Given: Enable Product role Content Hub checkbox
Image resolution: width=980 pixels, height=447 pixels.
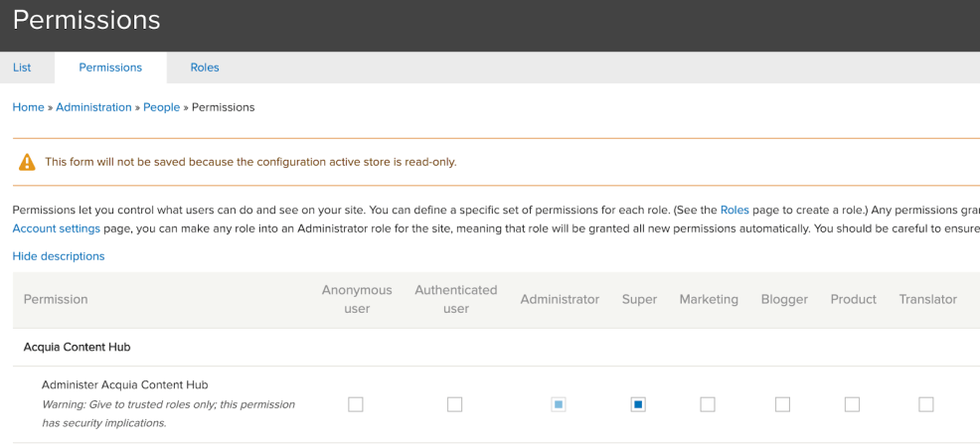Looking at the screenshot, I should point(853,404).
